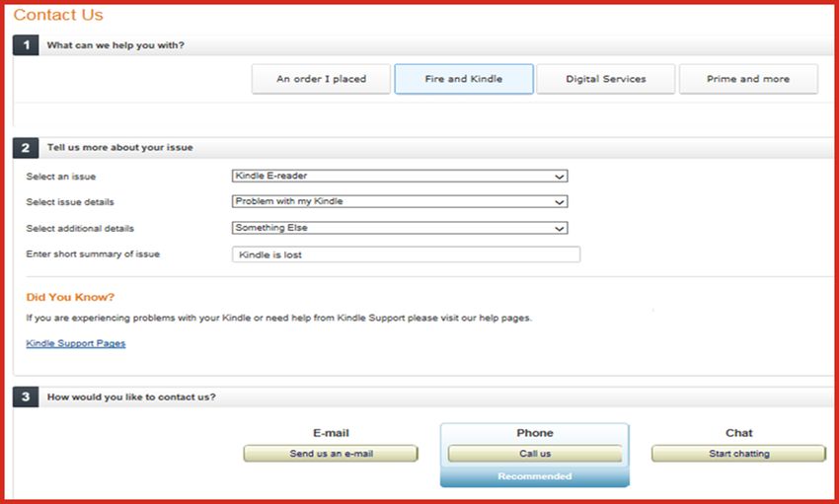Switch to 'Prime and more' tab
This screenshot has width=839, height=504.
748,79
